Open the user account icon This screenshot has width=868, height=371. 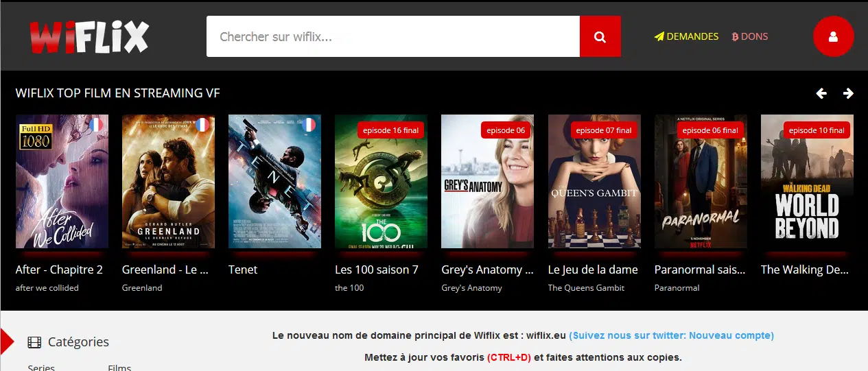[x=833, y=36]
